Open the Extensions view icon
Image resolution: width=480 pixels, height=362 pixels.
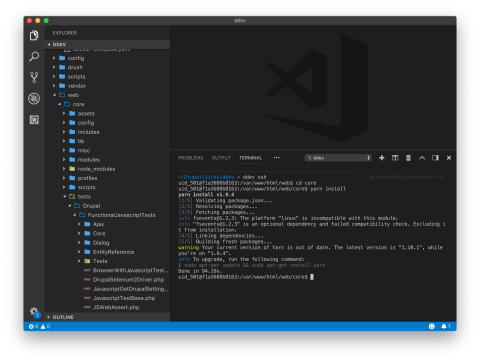click(34, 119)
